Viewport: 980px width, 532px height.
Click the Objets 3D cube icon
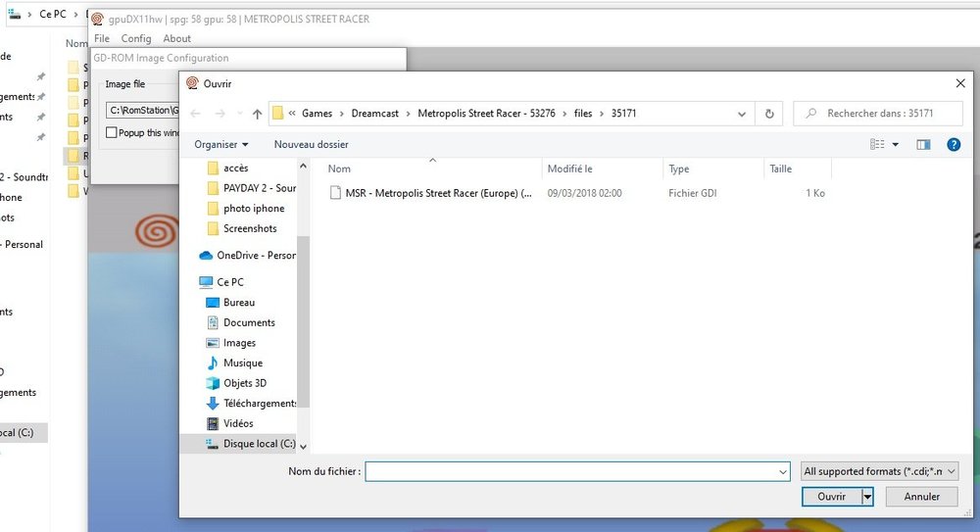tap(213, 383)
